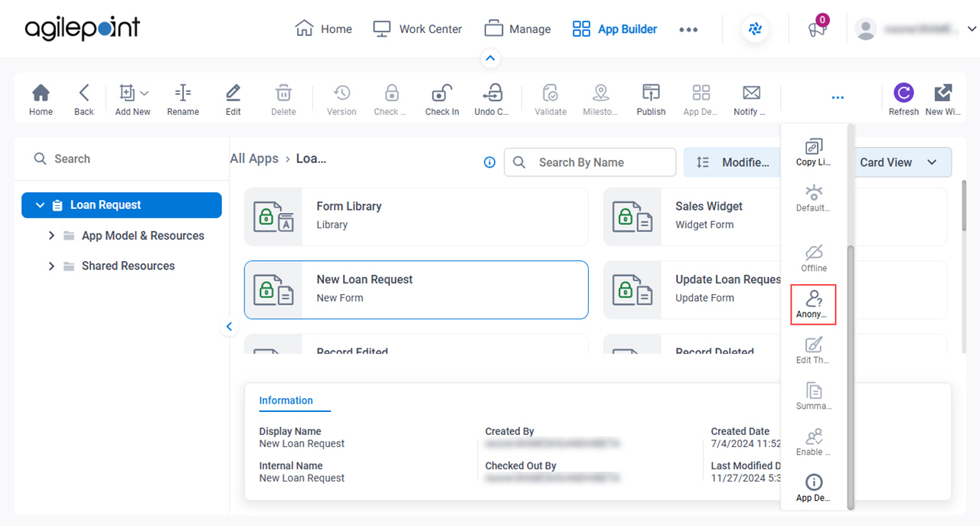The image size is (980, 526).
Task: Click Undo Check Out icon
Action: click(x=492, y=100)
